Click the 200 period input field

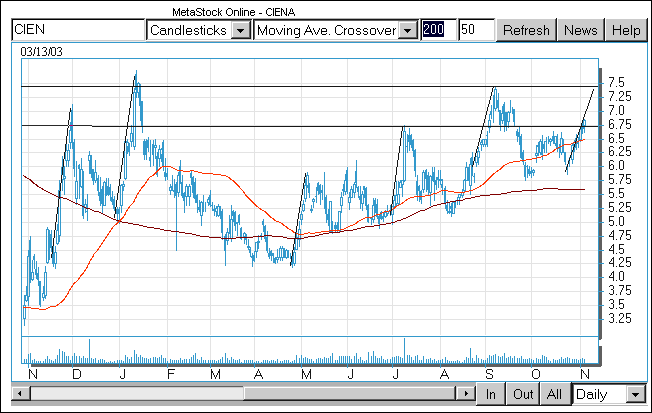tap(439, 30)
